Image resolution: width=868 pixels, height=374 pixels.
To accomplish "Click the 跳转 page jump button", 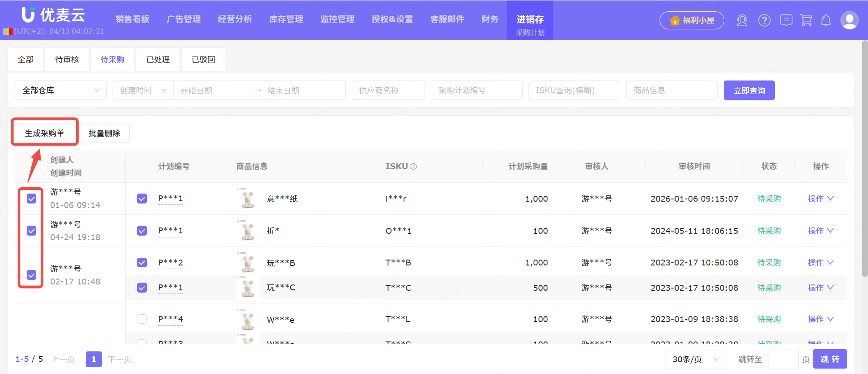I will click(830, 359).
